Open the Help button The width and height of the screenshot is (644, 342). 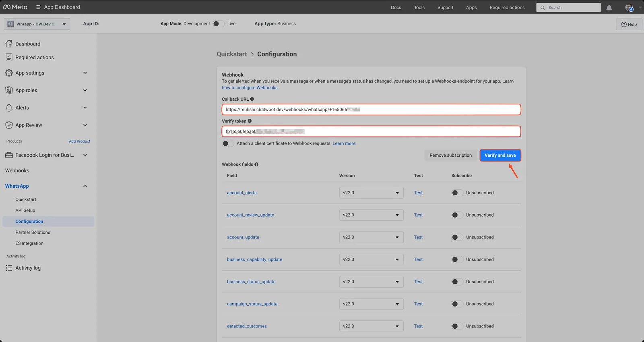(629, 24)
